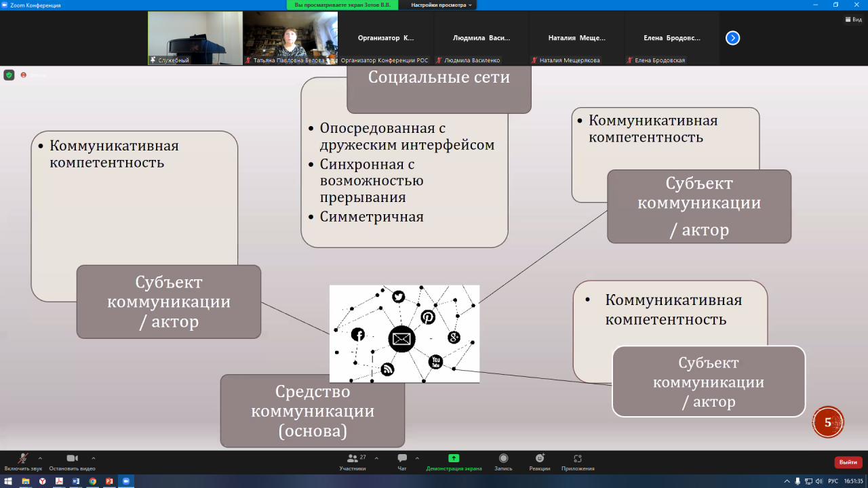Viewport: 868px width, 488px height.
Task: Show next participants with blue arrow
Action: tap(732, 38)
